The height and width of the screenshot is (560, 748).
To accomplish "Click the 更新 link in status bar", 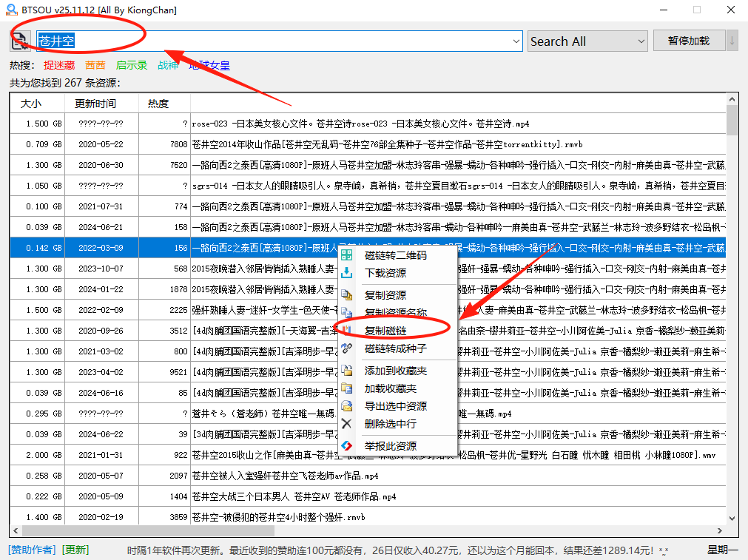I will click(x=75, y=550).
